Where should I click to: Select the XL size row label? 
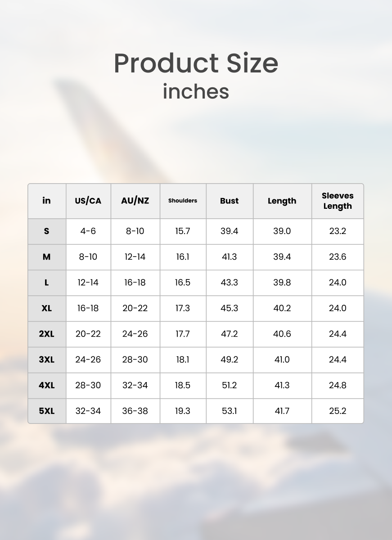tap(47, 308)
